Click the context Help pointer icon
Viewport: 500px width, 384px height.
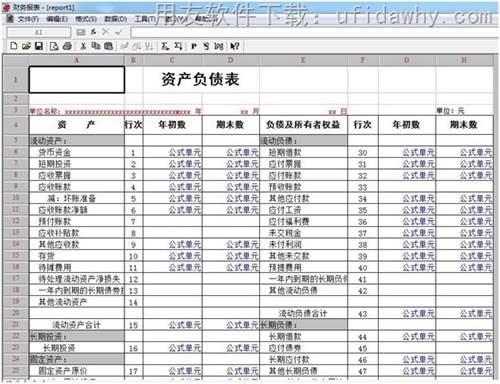pos(235,46)
